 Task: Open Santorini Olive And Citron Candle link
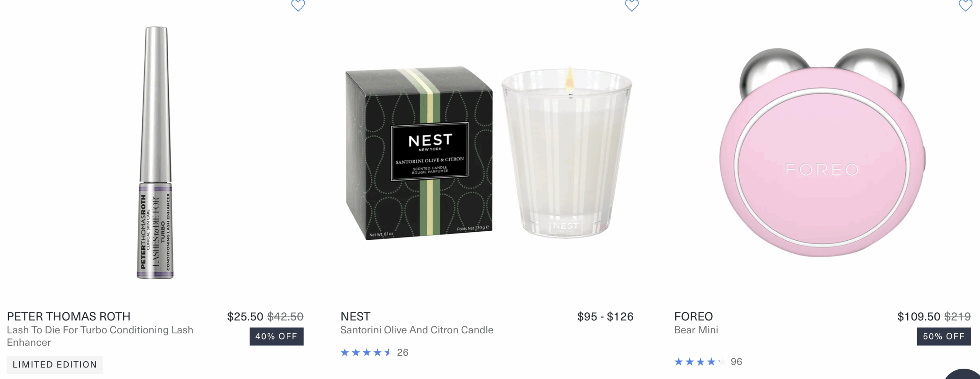[x=417, y=330]
